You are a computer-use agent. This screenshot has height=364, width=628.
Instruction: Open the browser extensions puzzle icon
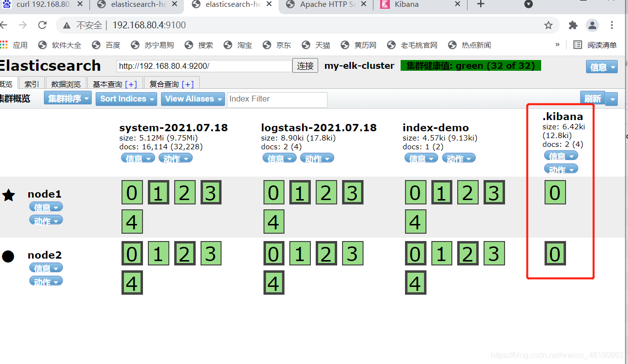click(x=573, y=25)
